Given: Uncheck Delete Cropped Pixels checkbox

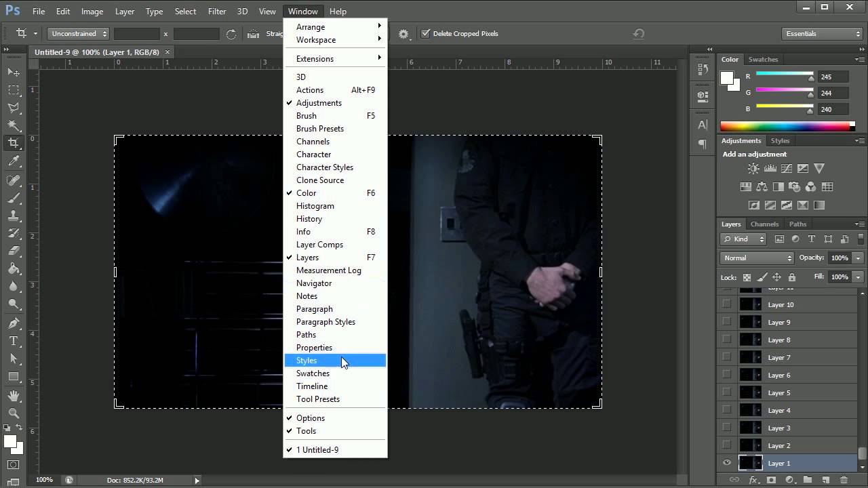Looking at the screenshot, I should [426, 33].
